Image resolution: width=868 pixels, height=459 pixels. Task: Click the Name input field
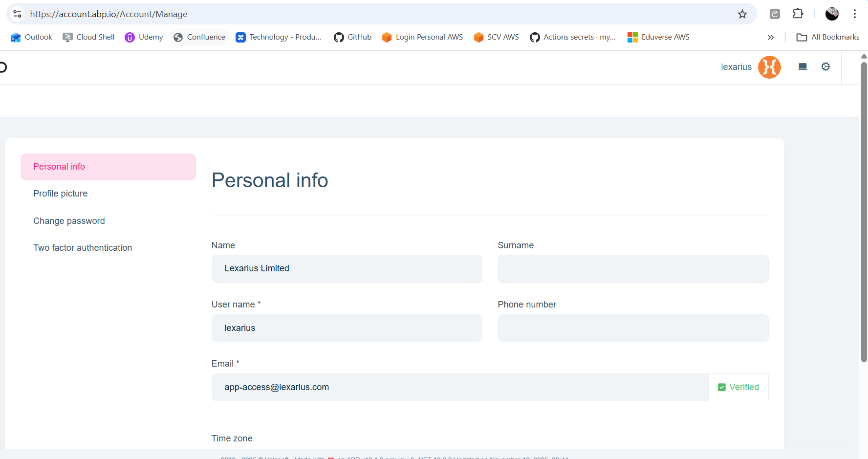point(347,268)
